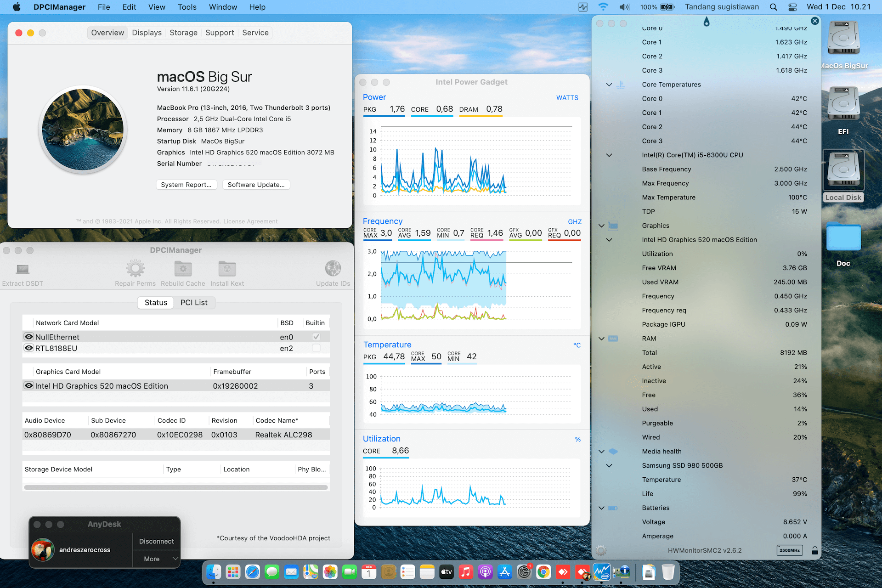Viewport: 882px width, 588px height.
Task: Switch to Support tab in About This Mac
Action: point(220,33)
